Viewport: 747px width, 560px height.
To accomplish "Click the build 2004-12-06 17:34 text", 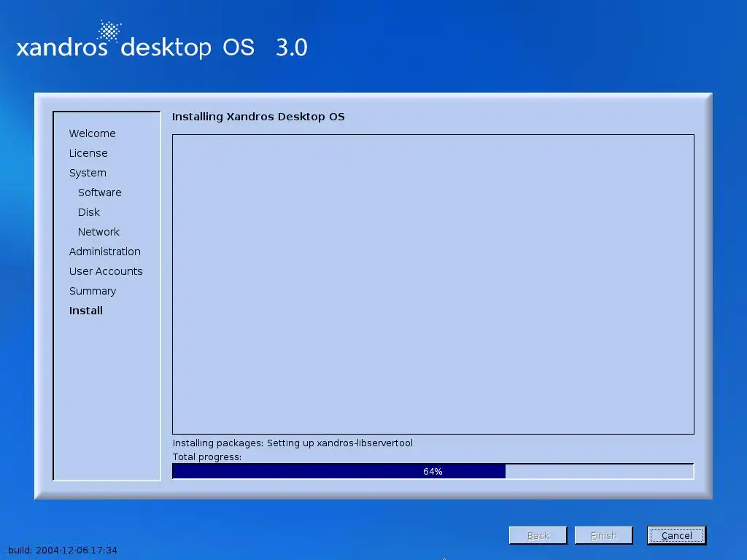I will coord(63,550).
